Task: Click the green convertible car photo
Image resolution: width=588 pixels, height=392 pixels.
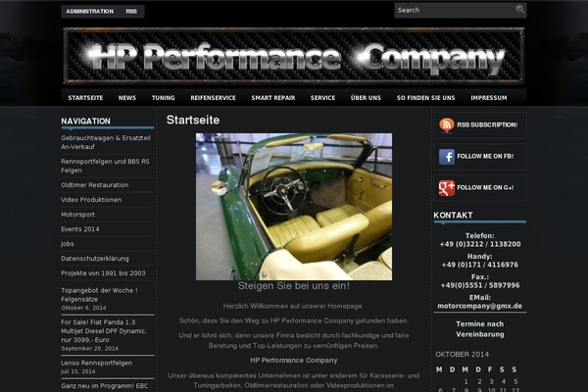Action: point(294,207)
